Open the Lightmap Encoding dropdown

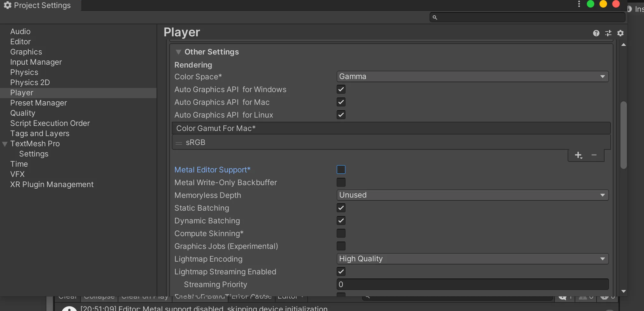[x=472, y=259]
